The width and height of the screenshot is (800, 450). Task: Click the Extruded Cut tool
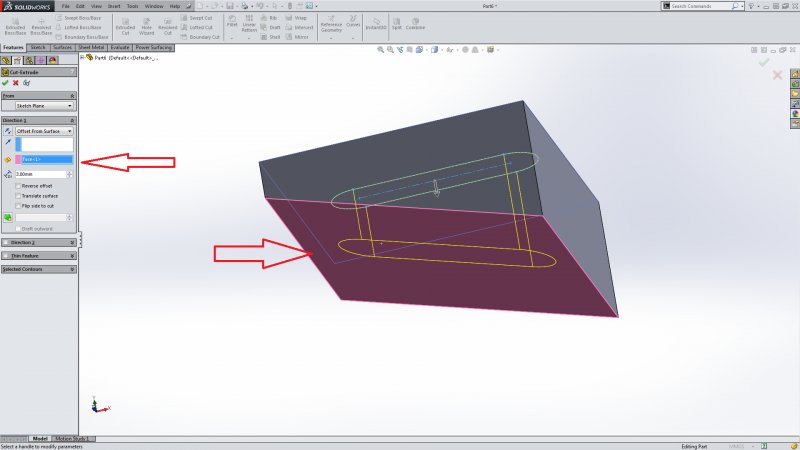pyautogui.click(x=126, y=27)
